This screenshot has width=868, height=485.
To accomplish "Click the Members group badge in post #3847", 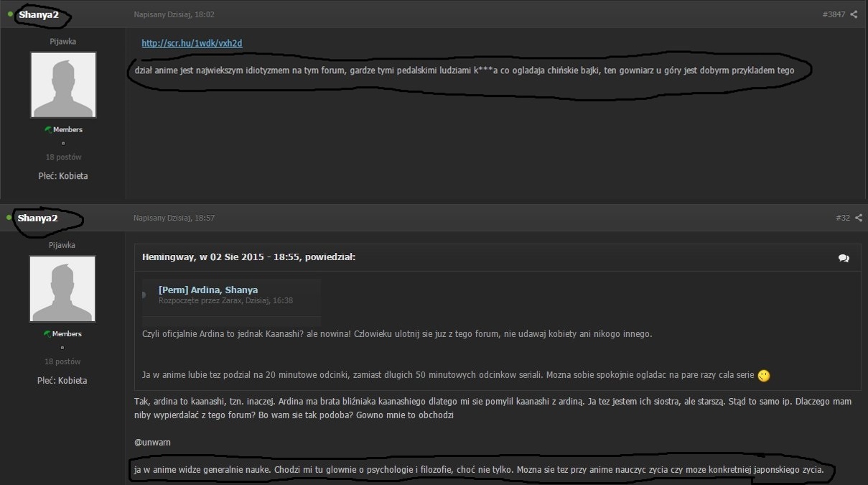I will tap(63, 129).
